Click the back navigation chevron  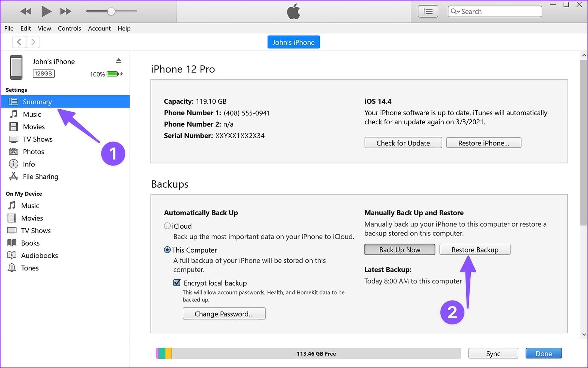19,42
